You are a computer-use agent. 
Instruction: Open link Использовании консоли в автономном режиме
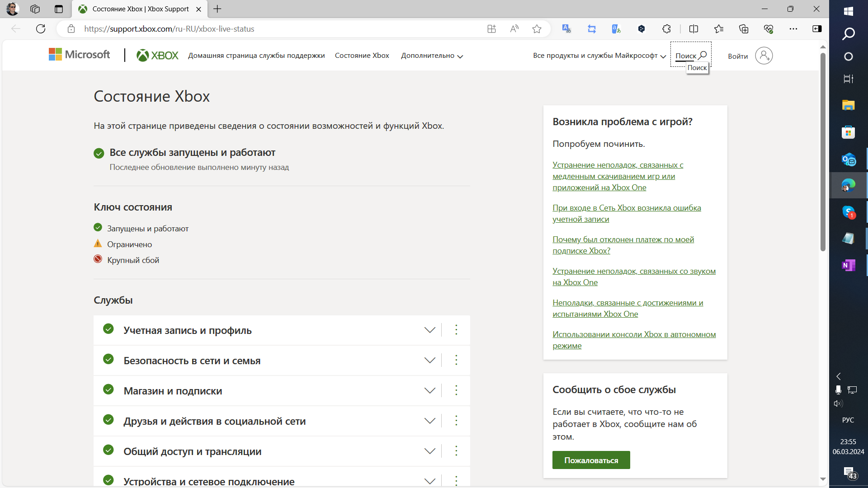(x=634, y=340)
